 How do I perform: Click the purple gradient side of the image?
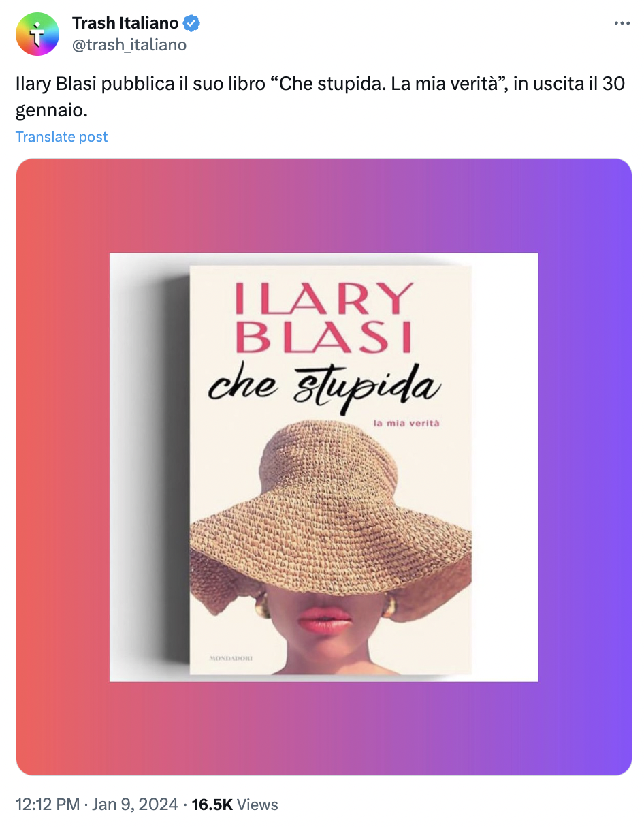pyautogui.click(x=584, y=467)
